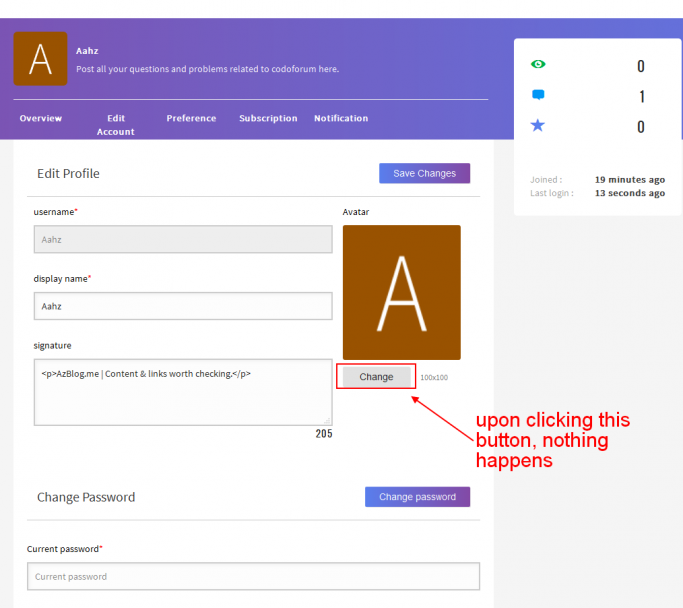683x608 pixels.
Task: Switch to the Preference tab
Action: tap(191, 118)
